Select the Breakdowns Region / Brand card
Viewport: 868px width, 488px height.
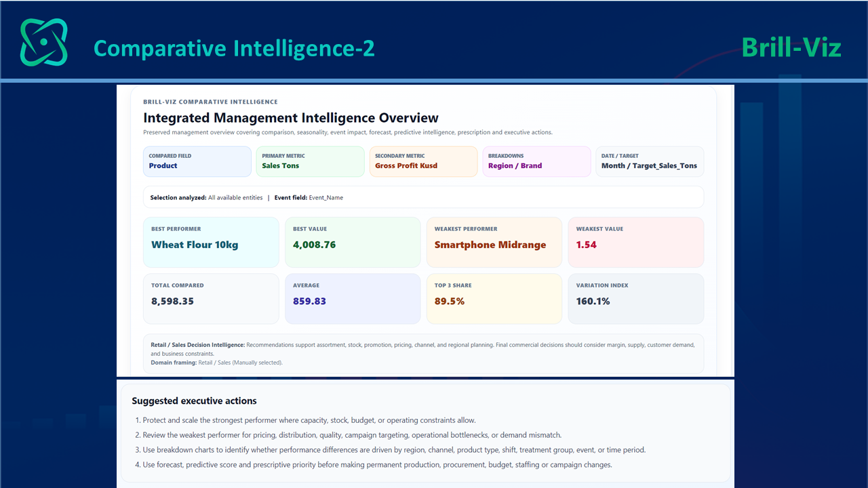tap(536, 162)
